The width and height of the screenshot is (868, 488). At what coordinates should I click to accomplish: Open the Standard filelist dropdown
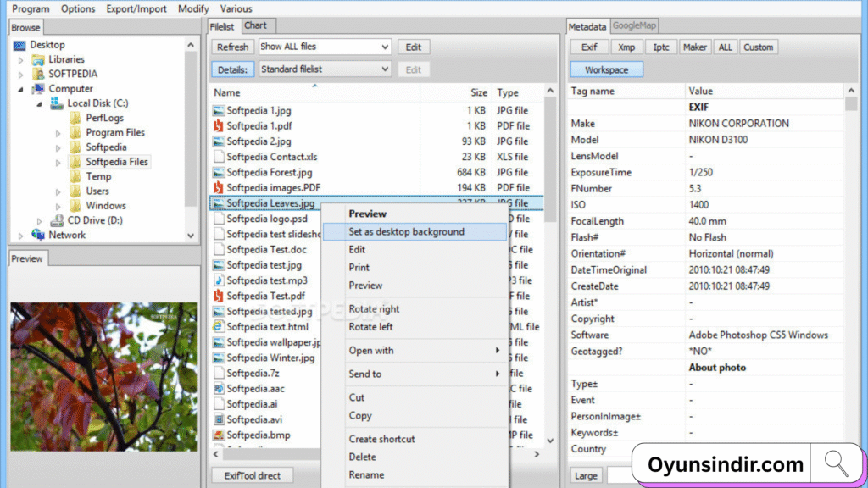tap(385, 69)
